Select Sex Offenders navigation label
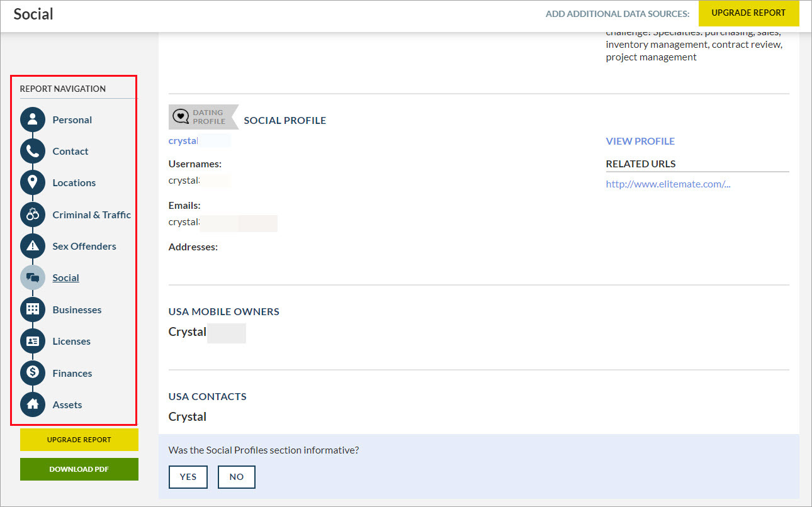 tap(84, 246)
